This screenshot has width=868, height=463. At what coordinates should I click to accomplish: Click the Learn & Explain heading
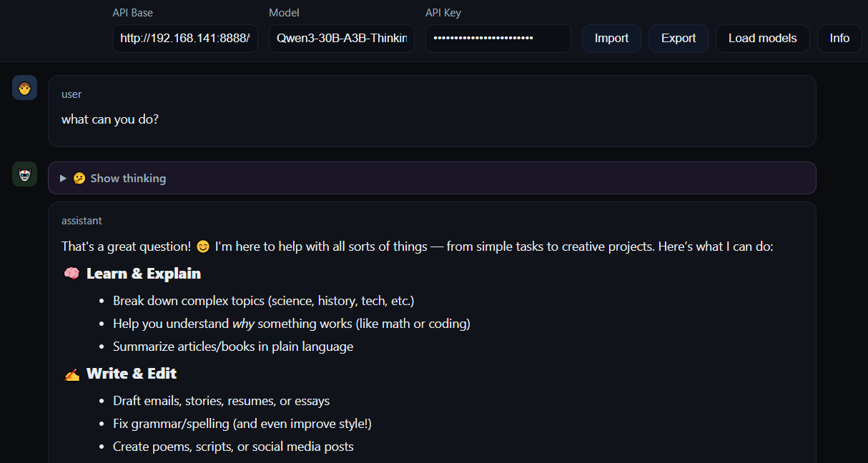(x=143, y=273)
